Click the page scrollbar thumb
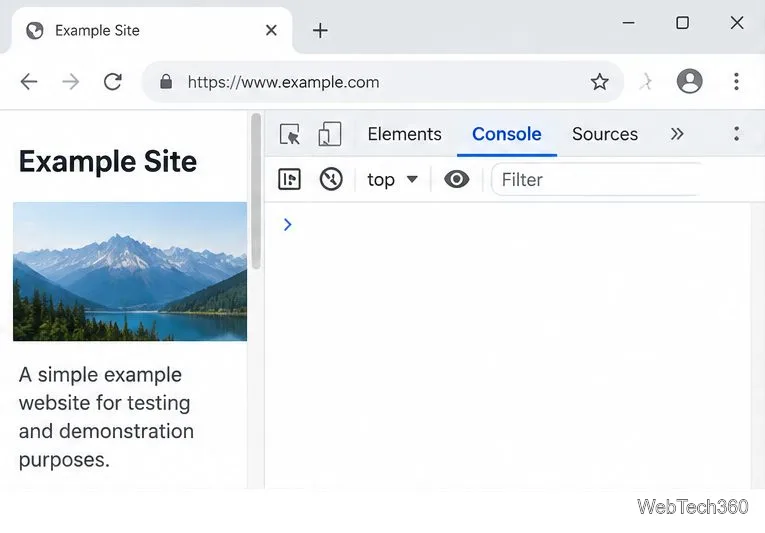 coord(256,191)
